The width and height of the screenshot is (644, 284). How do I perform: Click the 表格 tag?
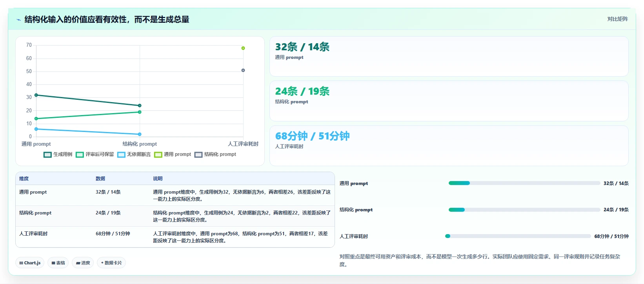coord(58,263)
